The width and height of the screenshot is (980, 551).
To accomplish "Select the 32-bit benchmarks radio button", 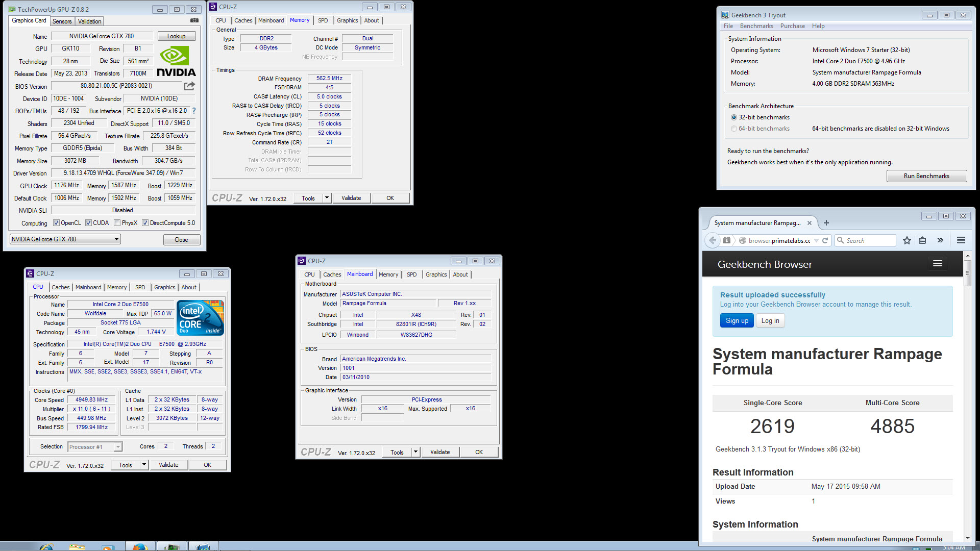I will coord(734,117).
